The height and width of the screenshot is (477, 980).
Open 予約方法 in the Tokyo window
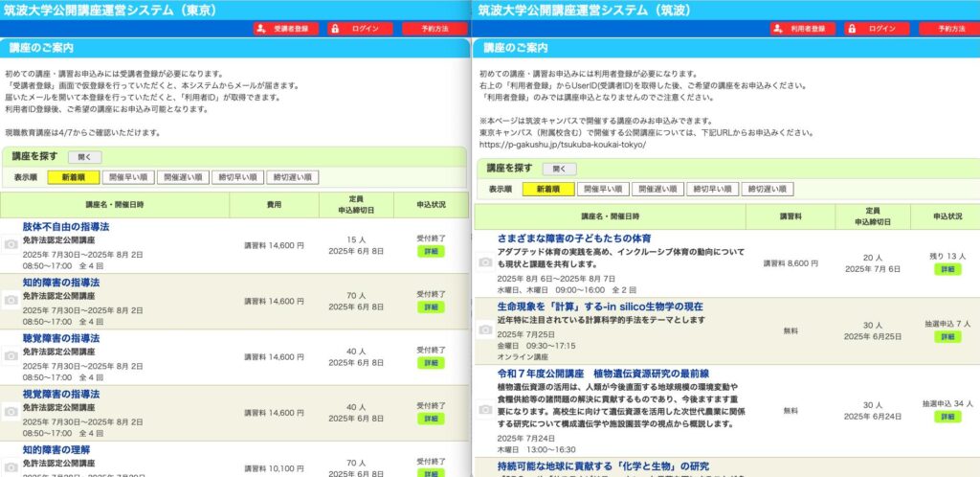(434, 29)
